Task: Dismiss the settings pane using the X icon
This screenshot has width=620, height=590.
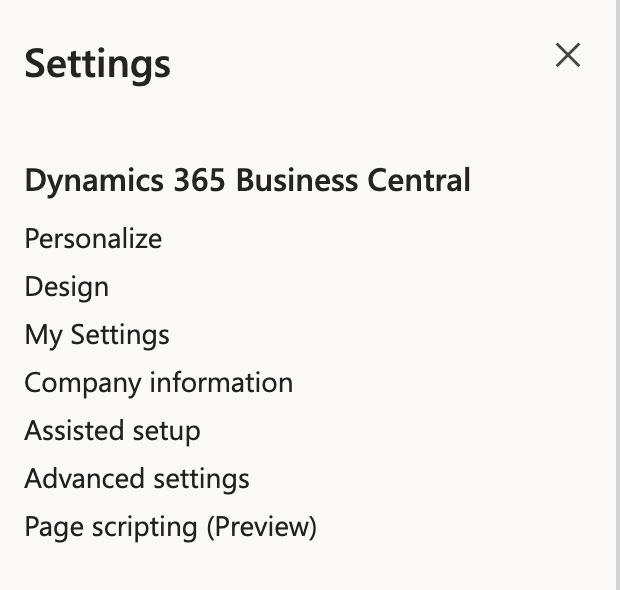Action: pos(567,56)
